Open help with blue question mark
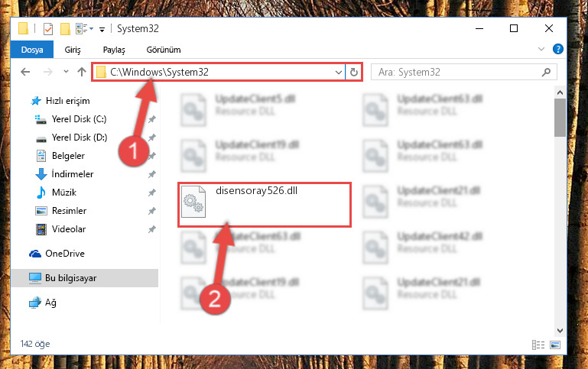Screen dimensions: 588x369 pos(558,49)
